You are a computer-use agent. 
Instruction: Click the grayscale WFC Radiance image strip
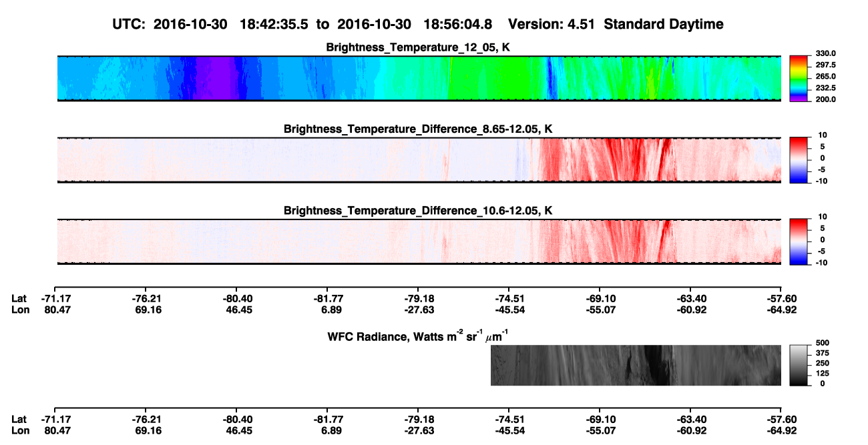point(636,365)
